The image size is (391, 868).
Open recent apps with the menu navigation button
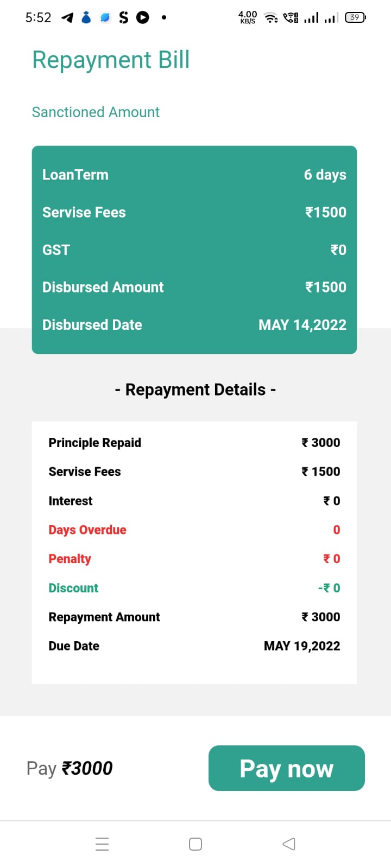click(102, 844)
